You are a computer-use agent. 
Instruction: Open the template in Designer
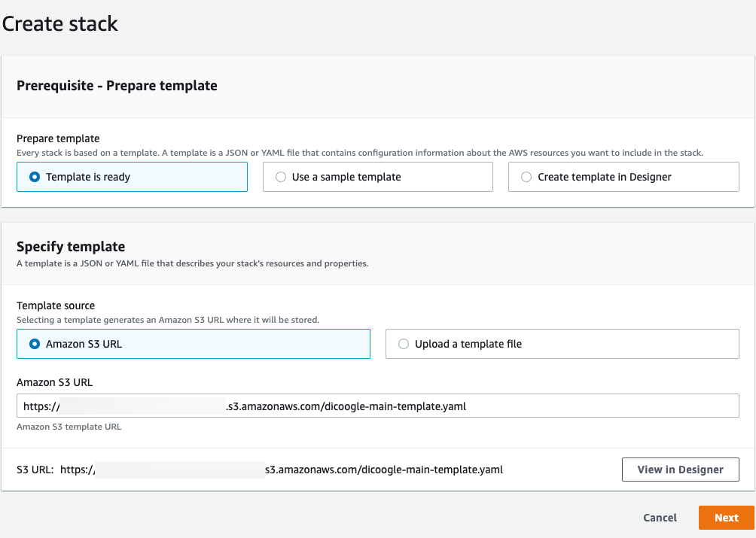679,469
